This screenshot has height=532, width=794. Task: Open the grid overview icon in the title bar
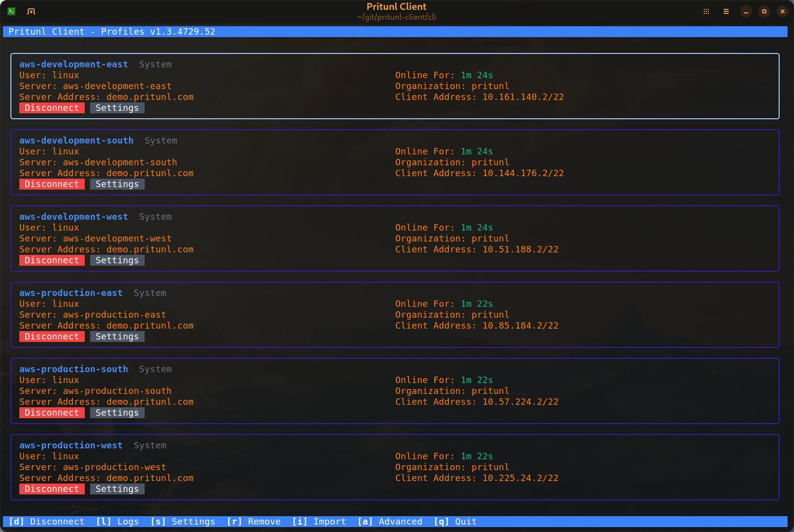[706, 11]
